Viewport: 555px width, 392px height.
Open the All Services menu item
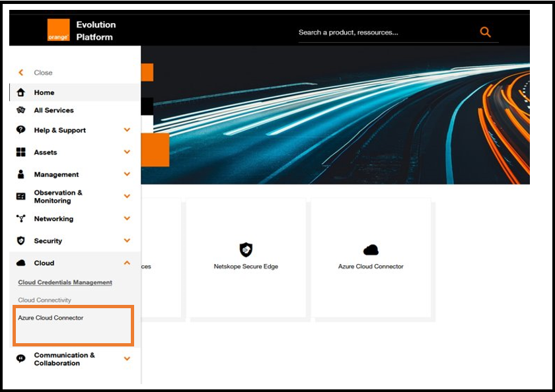[75, 110]
